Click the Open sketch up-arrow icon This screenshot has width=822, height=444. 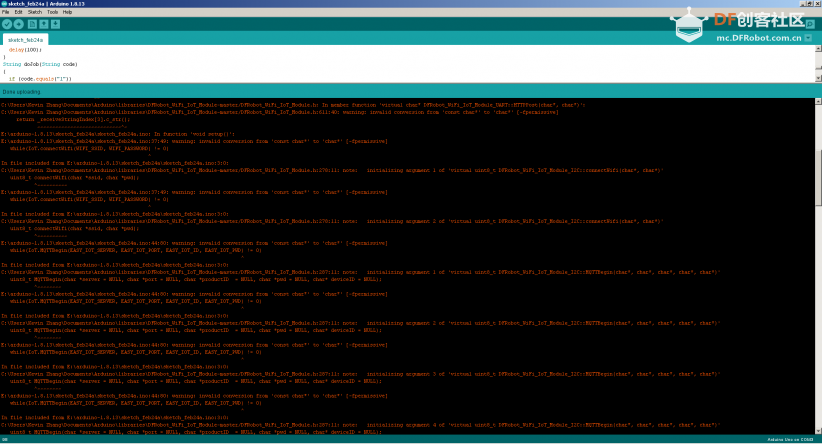point(44,24)
